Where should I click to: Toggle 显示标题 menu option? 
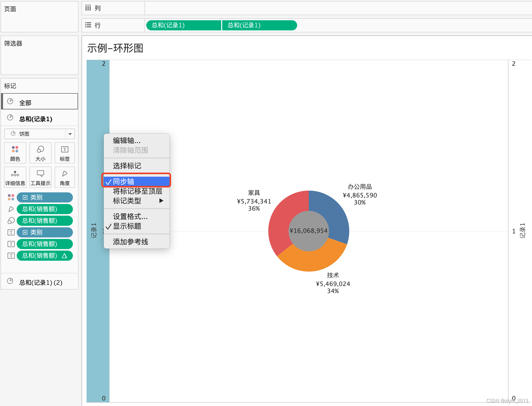tap(127, 226)
